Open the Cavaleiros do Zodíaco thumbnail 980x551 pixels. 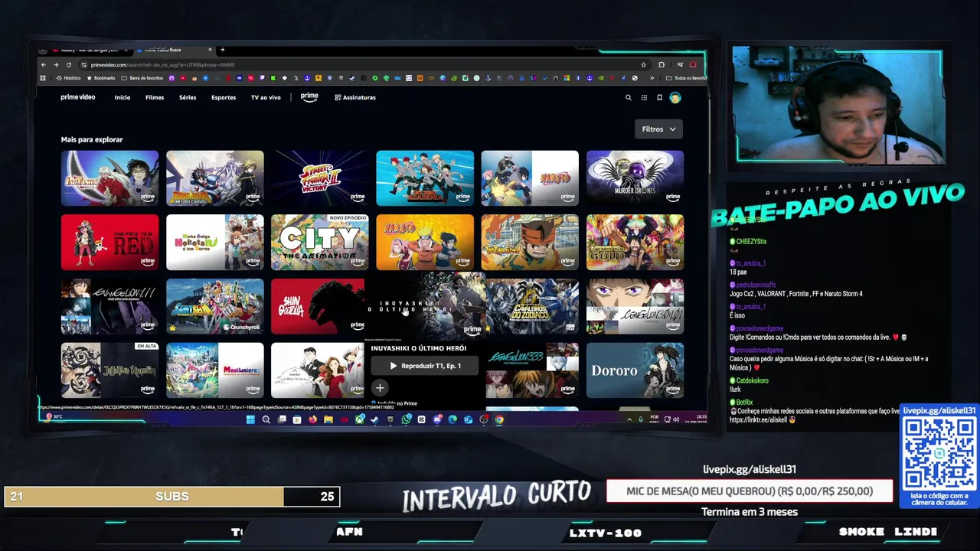pos(533,306)
